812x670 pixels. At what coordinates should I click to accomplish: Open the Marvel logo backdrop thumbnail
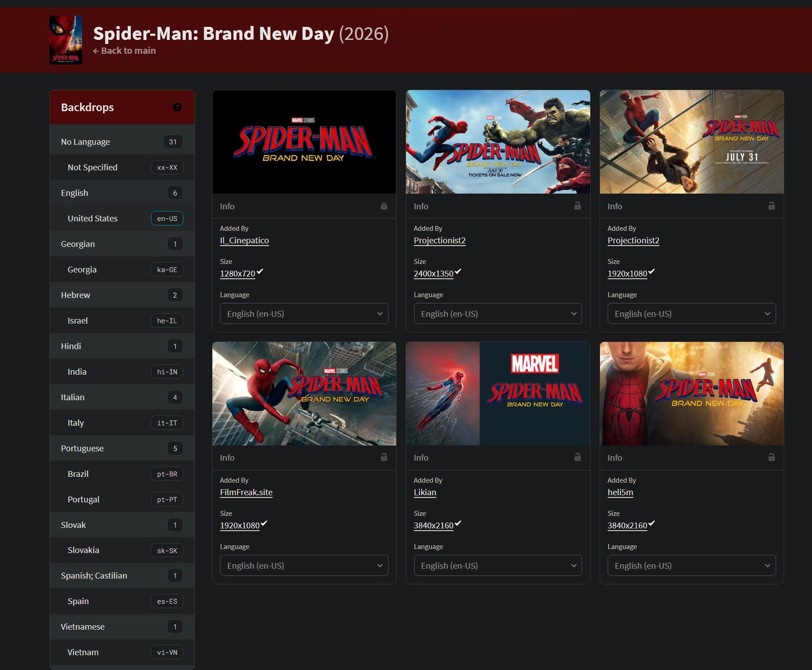[x=498, y=393]
